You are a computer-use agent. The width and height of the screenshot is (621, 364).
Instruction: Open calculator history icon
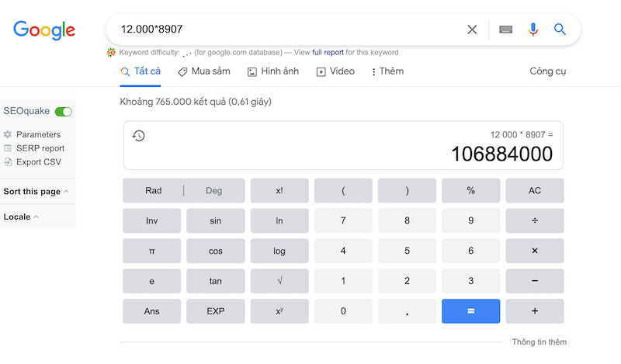click(x=139, y=136)
